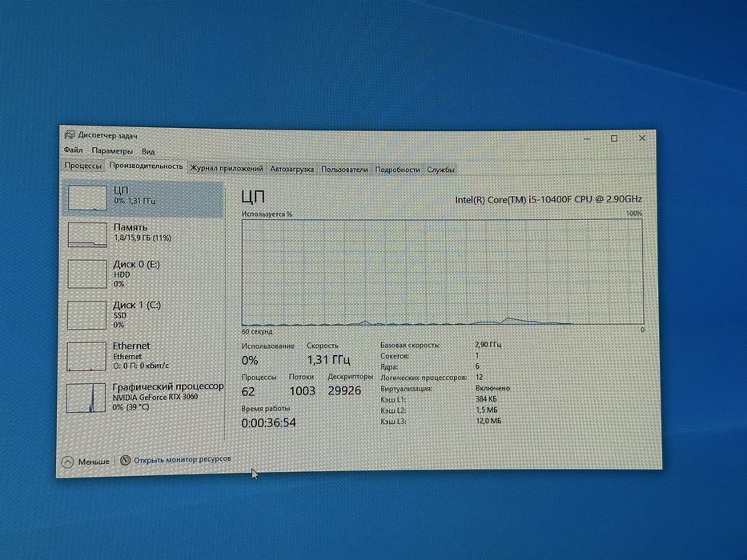The width and height of the screenshot is (747, 560).
Task: Open the Файл menu
Action: tap(73, 150)
